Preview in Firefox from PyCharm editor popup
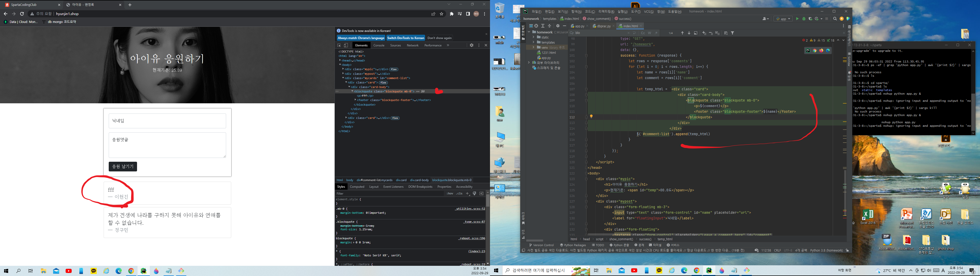Viewport: 980px width, 276px height. click(821, 51)
